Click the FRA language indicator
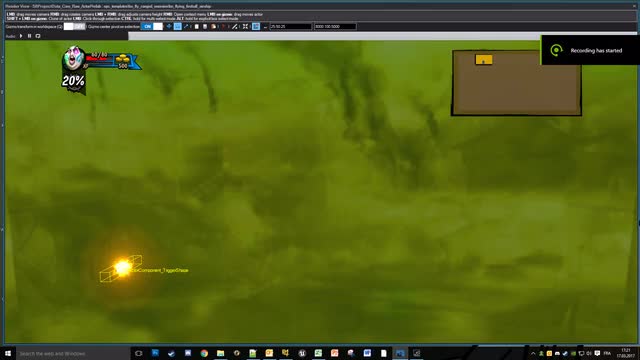Viewport: 640px width, 360px height. point(607,353)
